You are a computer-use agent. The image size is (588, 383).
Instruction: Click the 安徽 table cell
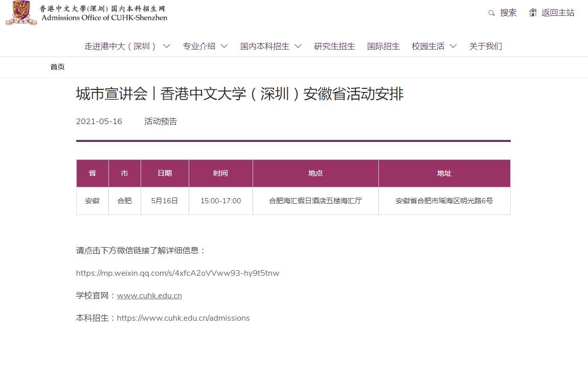tap(92, 201)
